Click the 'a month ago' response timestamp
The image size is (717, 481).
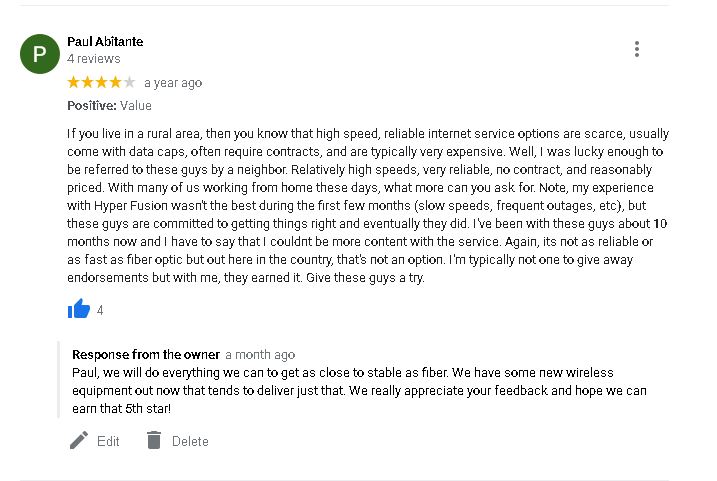(x=260, y=355)
